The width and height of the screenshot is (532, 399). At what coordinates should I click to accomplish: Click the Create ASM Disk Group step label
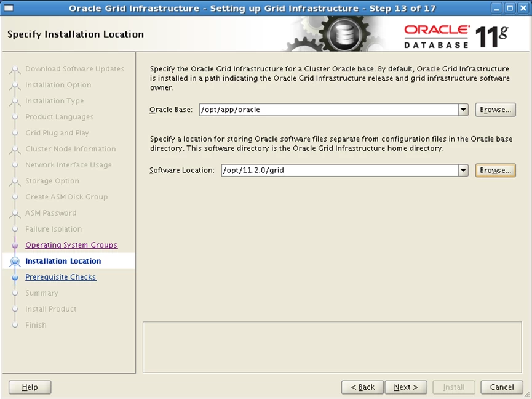click(x=66, y=196)
